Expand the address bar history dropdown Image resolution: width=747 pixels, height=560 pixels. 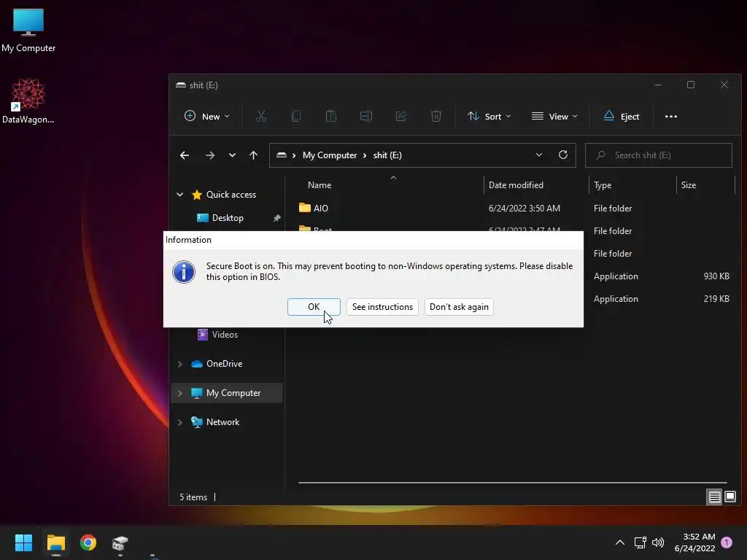(539, 155)
